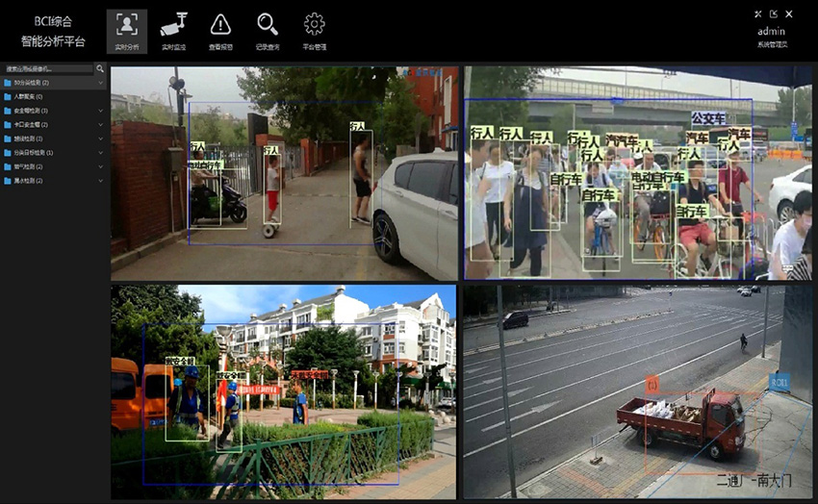The image size is (818, 504).
Task: Select the 人群聚集 (0) tree item
Action: [31, 97]
